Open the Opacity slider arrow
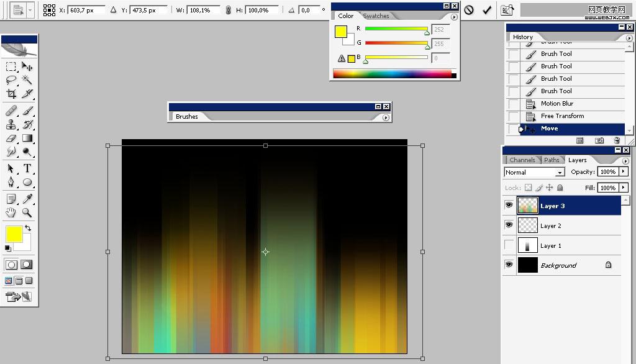The image size is (636, 364). tap(624, 171)
